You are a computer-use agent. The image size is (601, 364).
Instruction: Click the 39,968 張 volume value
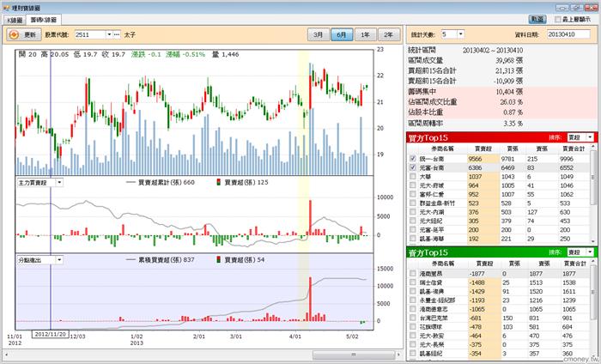[509, 61]
